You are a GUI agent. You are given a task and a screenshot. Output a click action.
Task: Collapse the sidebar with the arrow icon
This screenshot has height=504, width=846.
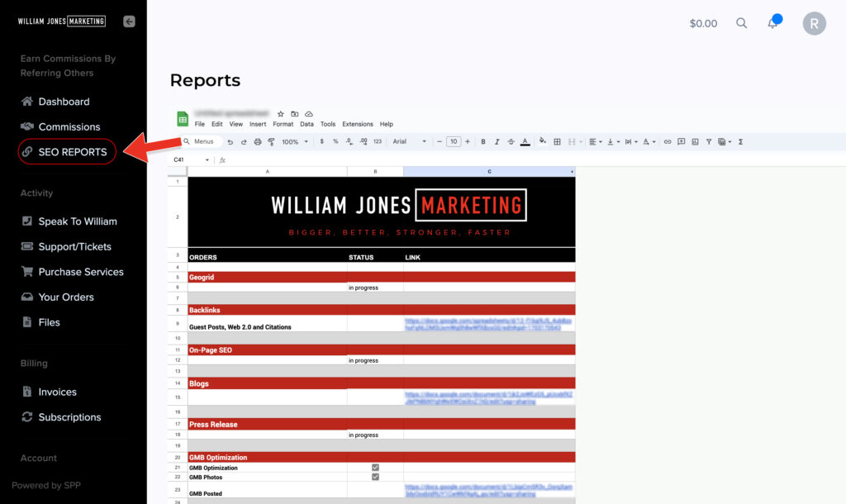tap(129, 21)
